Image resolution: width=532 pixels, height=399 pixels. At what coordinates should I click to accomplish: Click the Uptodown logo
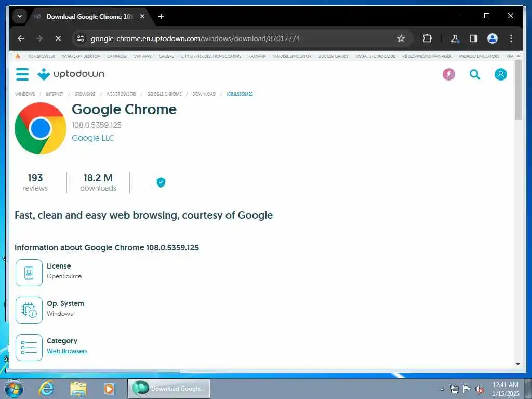(x=71, y=74)
